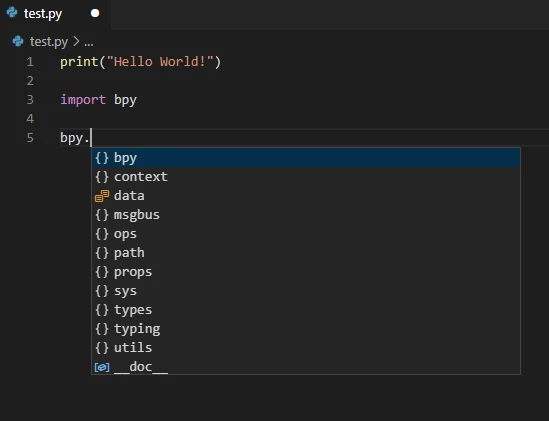Viewport: 549px width, 421px height.
Task: Click line number 3 in the gutter
Action: (x=30, y=100)
